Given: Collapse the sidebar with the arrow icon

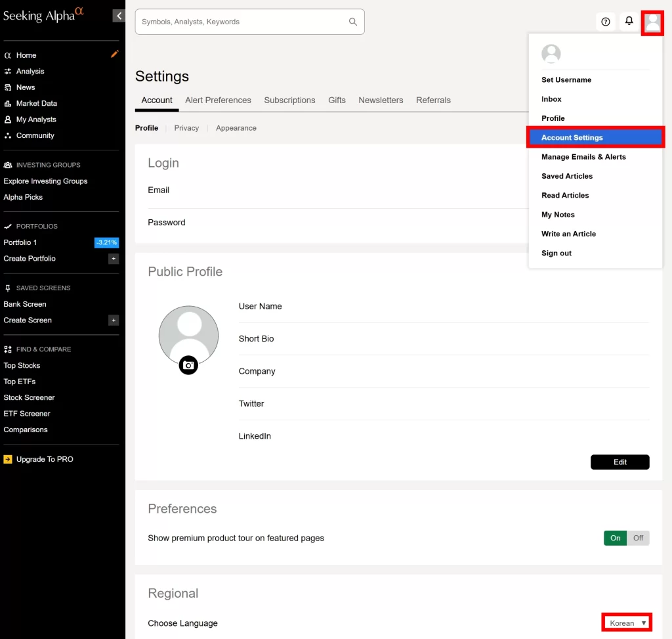Looking at the screenshot, I should (119, 16).
